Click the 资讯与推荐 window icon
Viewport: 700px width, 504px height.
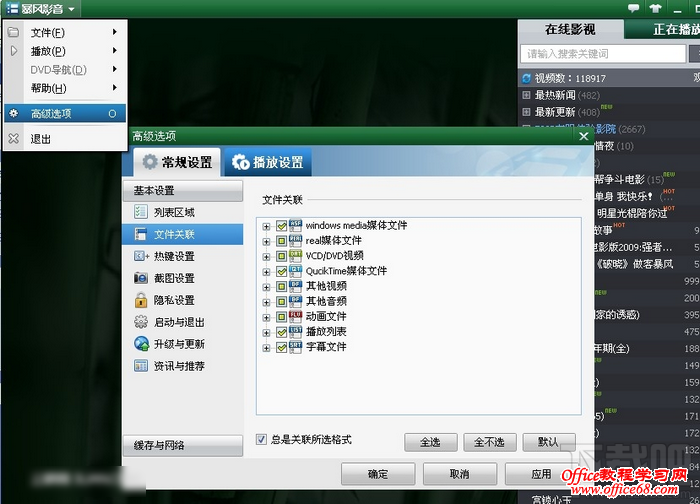[x=141, y=366]
